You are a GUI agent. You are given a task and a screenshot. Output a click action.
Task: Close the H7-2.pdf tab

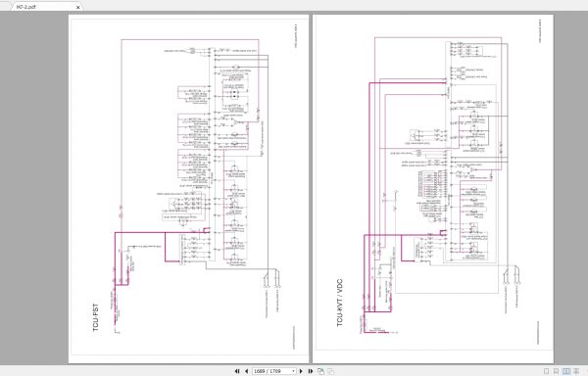click(x=78, y=7)
